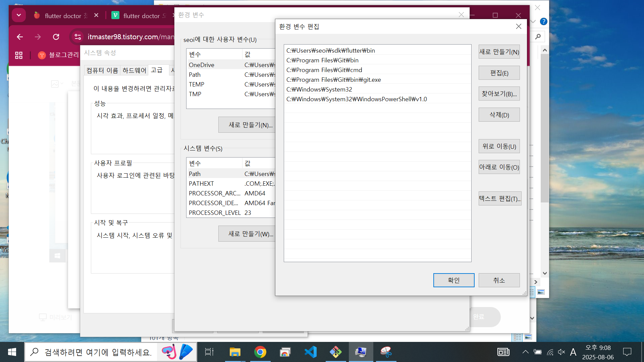Select the Git\cmd path entry
Screen dimensions: 644x362
click(x=324, y=70)
